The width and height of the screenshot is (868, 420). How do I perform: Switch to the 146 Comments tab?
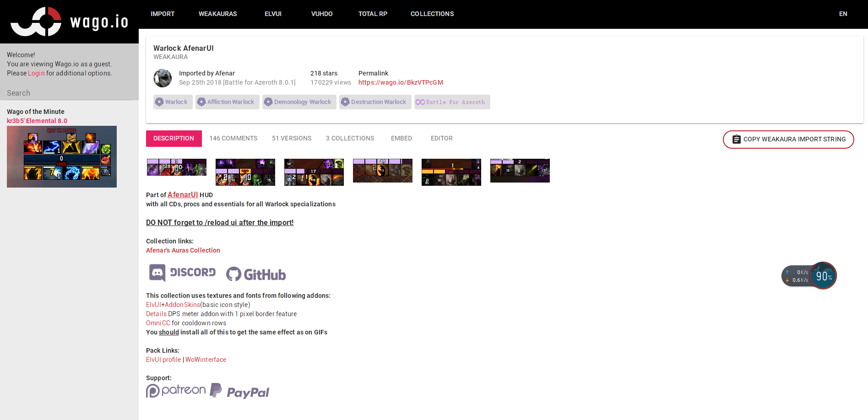(x=233, y=138)
